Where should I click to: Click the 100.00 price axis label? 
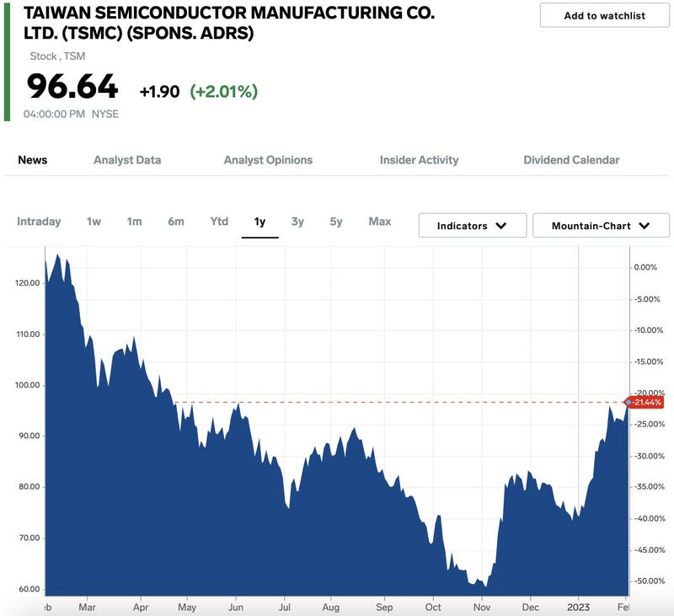[28, 385]
